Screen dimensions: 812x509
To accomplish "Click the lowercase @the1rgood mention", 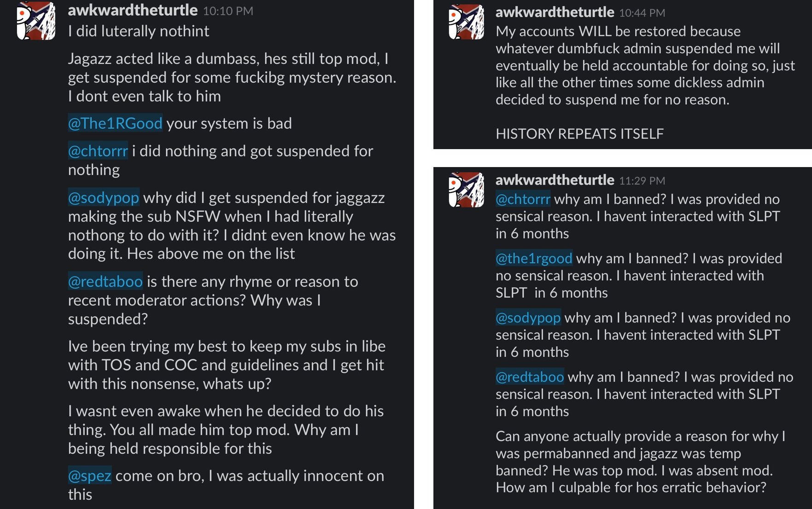I will [534, 259].
